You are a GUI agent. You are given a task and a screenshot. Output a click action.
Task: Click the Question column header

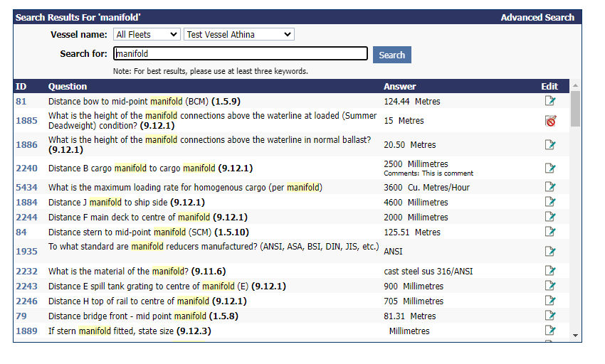coord(68,86)
